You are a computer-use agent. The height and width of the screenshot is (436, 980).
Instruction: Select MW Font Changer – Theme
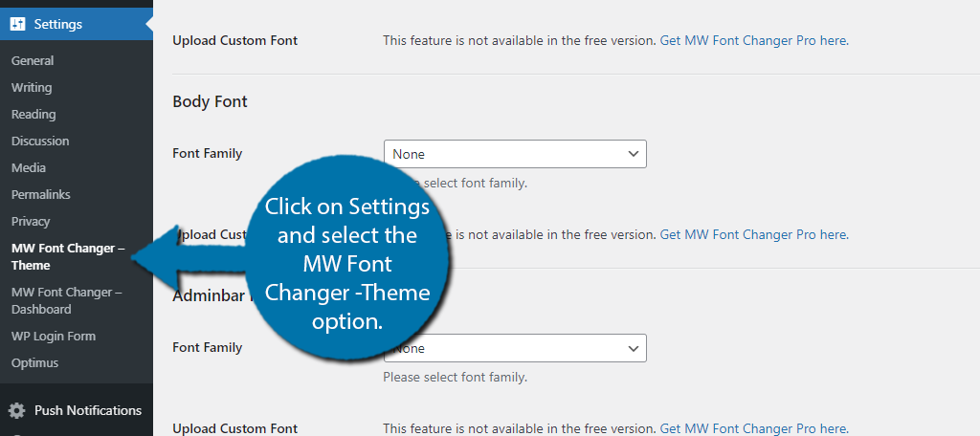pos(68,257)
